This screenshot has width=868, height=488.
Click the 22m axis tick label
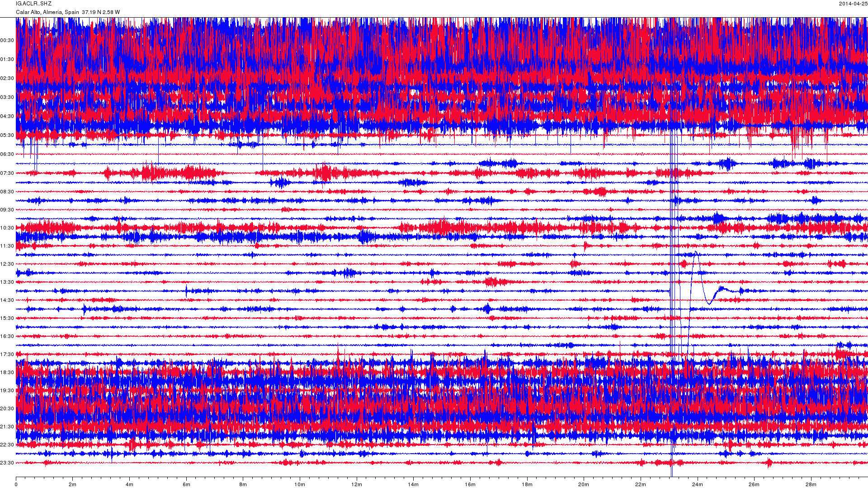(641, 485)
